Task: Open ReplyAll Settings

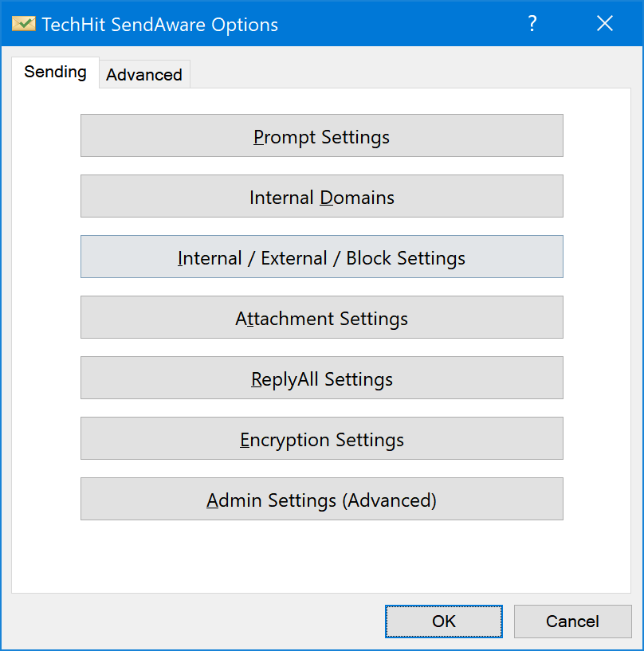Action: [x=322, y=378]
